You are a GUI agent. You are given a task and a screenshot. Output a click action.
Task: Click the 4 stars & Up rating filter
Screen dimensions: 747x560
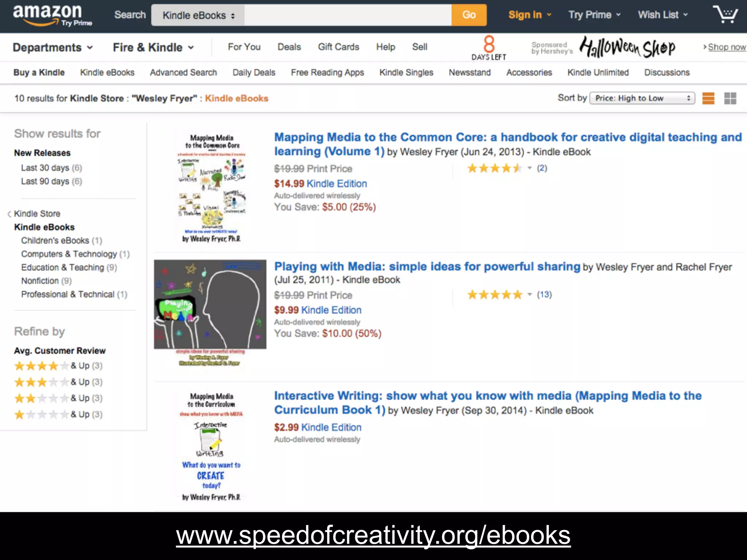point(58,366)
